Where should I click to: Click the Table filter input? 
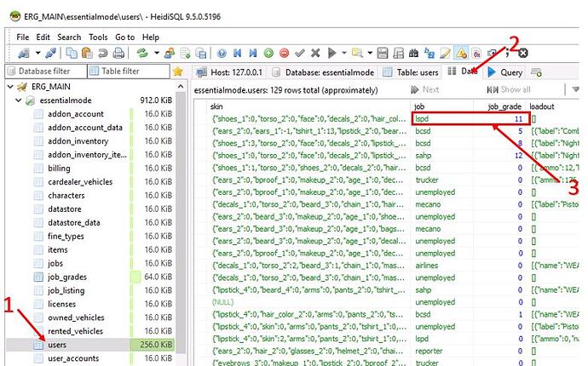coord(129,71)
